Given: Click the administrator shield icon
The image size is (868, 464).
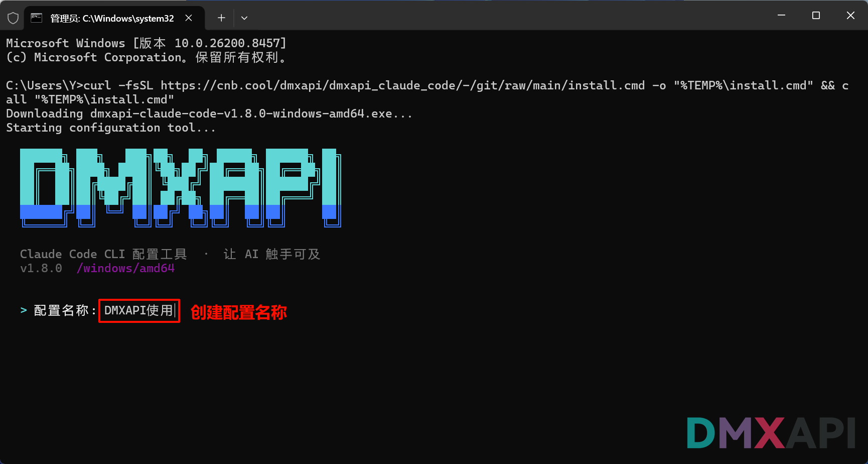Looking at the screenshot, I should tap(13, 18).
